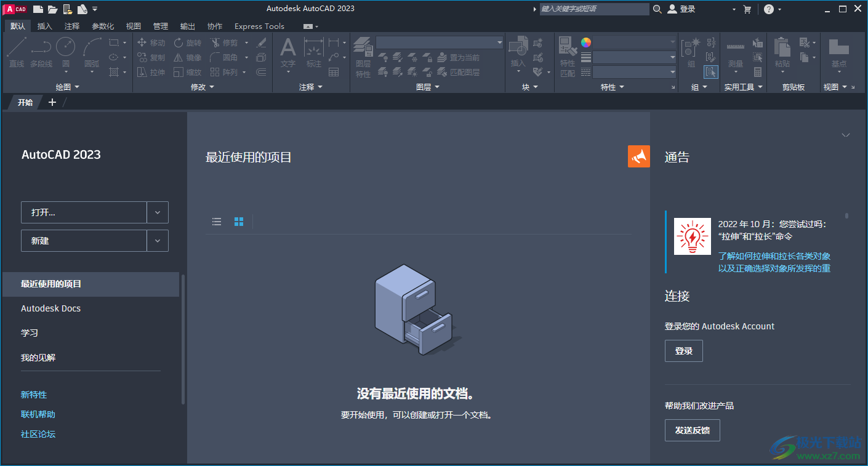Viewport: 868px width, 466px height.
Task: Open the Default (默认) ribbon tab
Action: [x=18, y=26]
